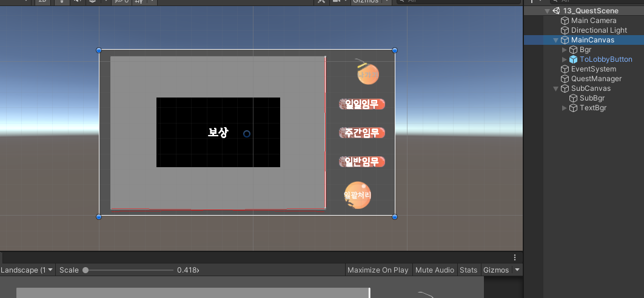Image resolution: width=644 pixels, height=298 pixels.
Task: Collapse the 13_QuestScene hierarchy
Action: tap(547, 11)
